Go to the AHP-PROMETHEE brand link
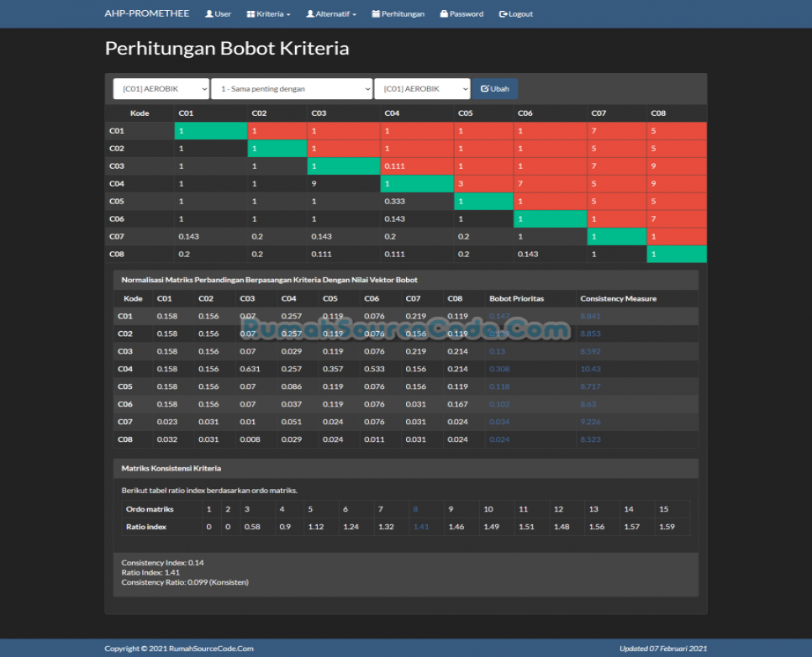This screenshot has width=812, height=657. pos(146,14)
